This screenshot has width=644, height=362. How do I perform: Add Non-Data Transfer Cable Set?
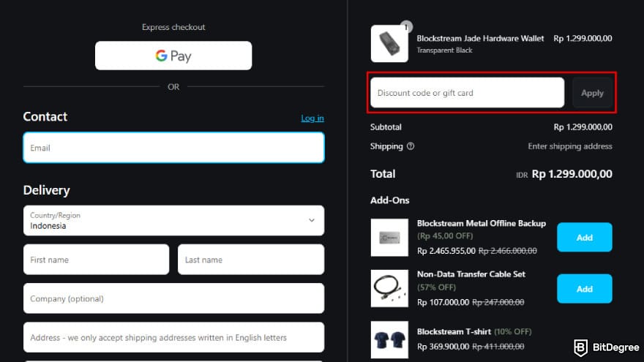[585, 289]
